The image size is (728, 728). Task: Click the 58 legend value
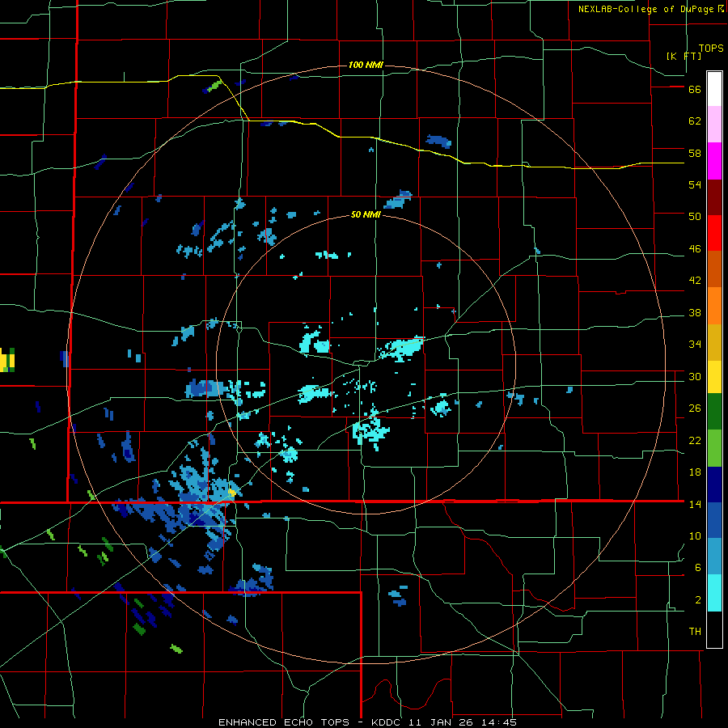pos(695,153)
